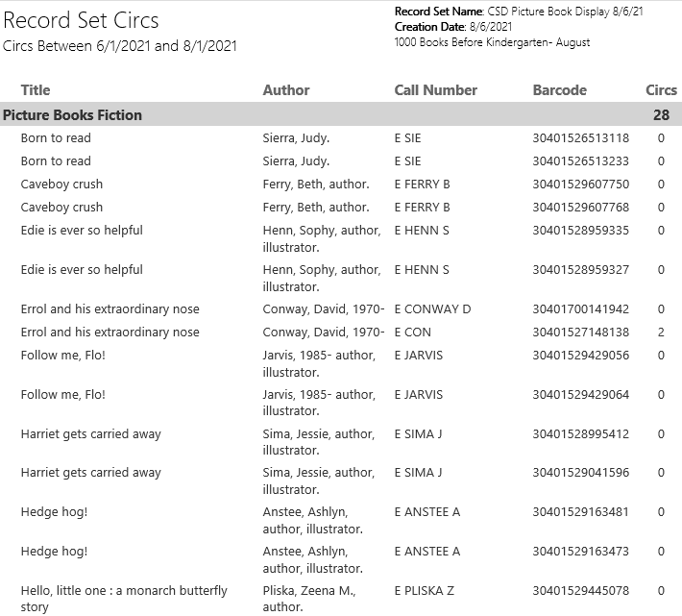Click the Circs Between date range subtitle

120,46
